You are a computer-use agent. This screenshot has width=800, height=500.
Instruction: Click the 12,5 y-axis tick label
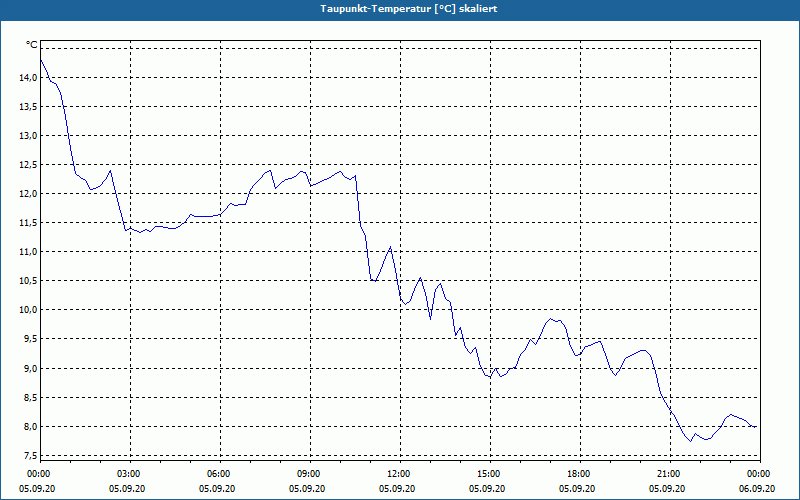28,165
